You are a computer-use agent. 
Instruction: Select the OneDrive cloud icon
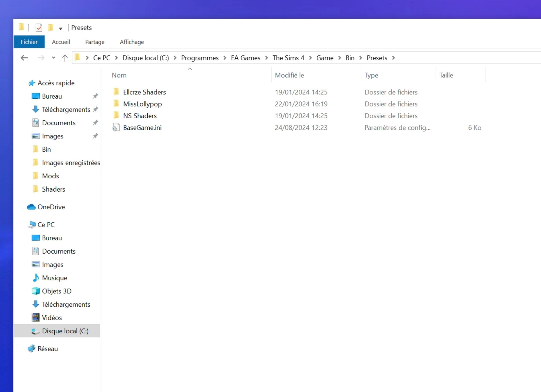pos(31,207)
